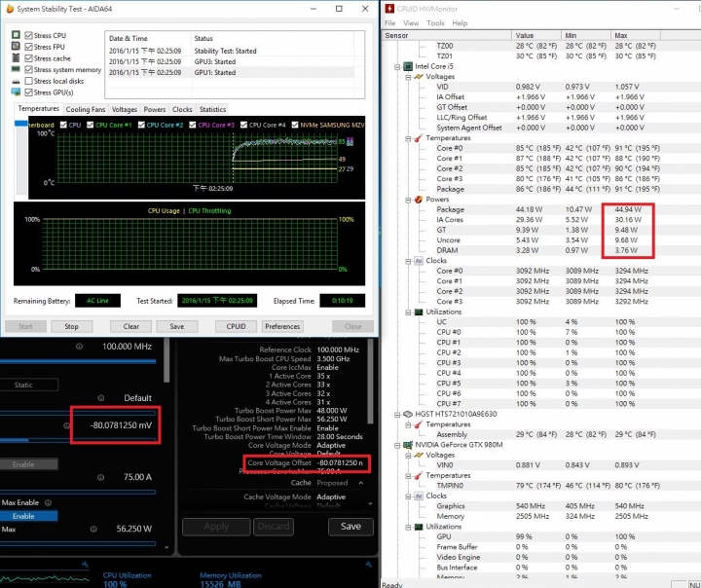Click the Stop button in AIDA64
Viewport: 701px width, 588px height.
click(x=71, y=326)
